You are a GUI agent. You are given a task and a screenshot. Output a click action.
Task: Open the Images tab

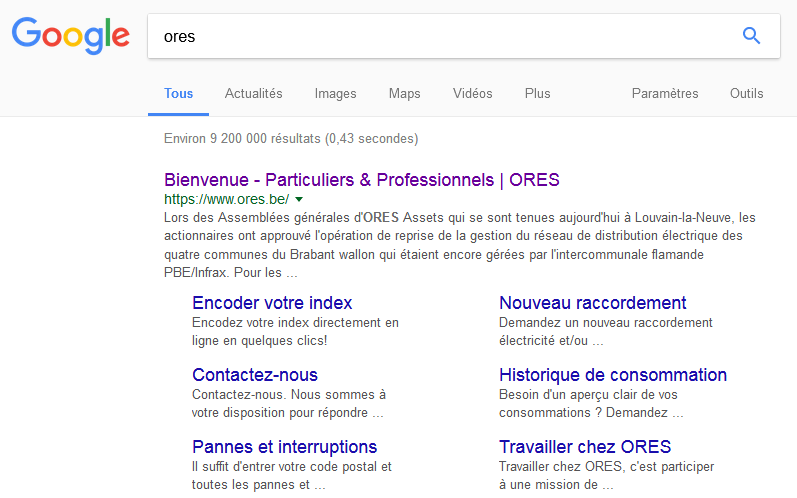pyautogui.click(x=335, y=94)
